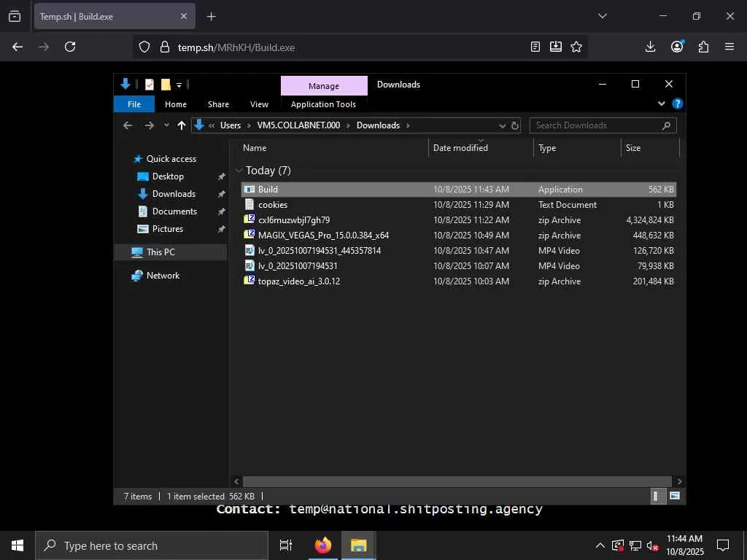
Task: Open Firefox's recent tabs list icon
Action: [15, 17]
